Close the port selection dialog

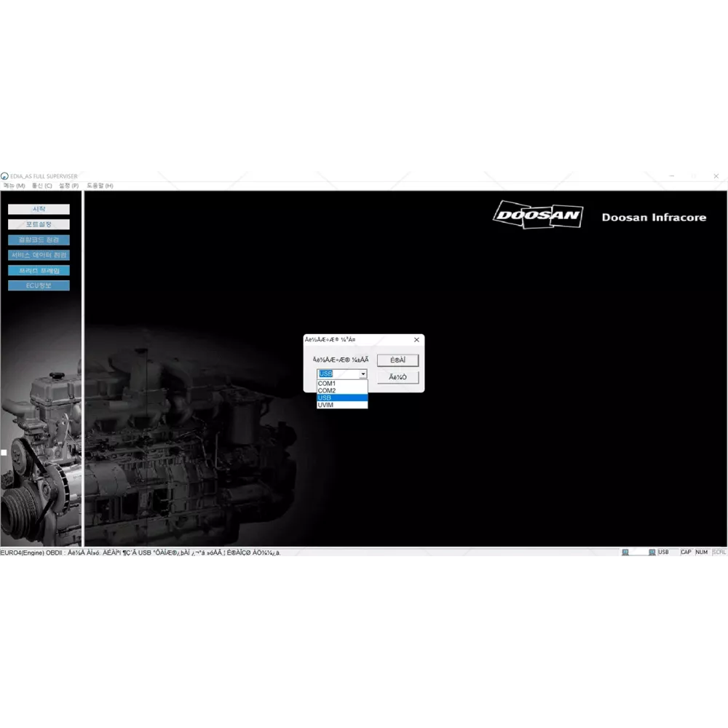416,340
